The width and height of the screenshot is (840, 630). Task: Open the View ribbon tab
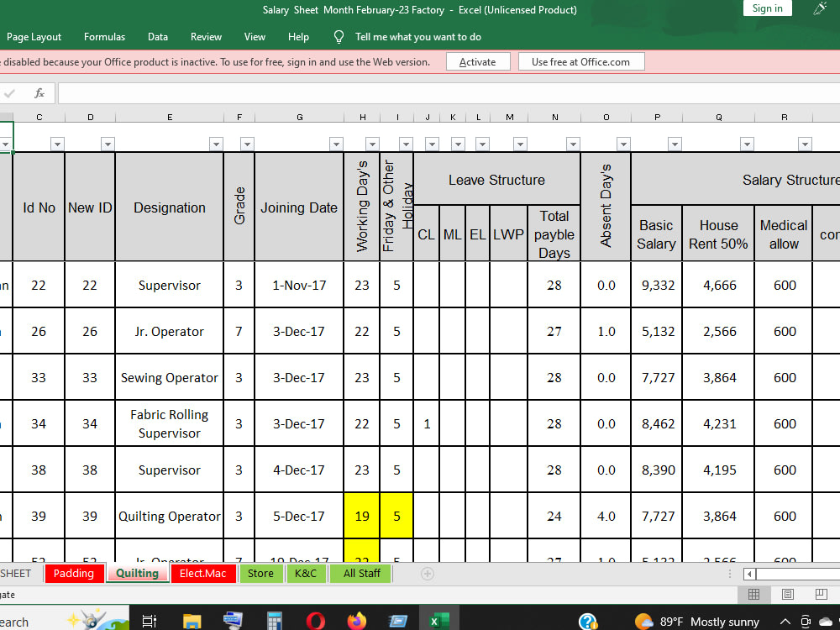coord(255,37)
